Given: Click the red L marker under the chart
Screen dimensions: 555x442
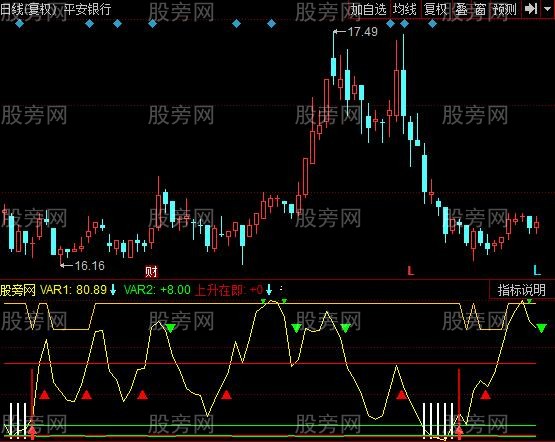Looking at the screenshot, I should [x=411, y=271].
